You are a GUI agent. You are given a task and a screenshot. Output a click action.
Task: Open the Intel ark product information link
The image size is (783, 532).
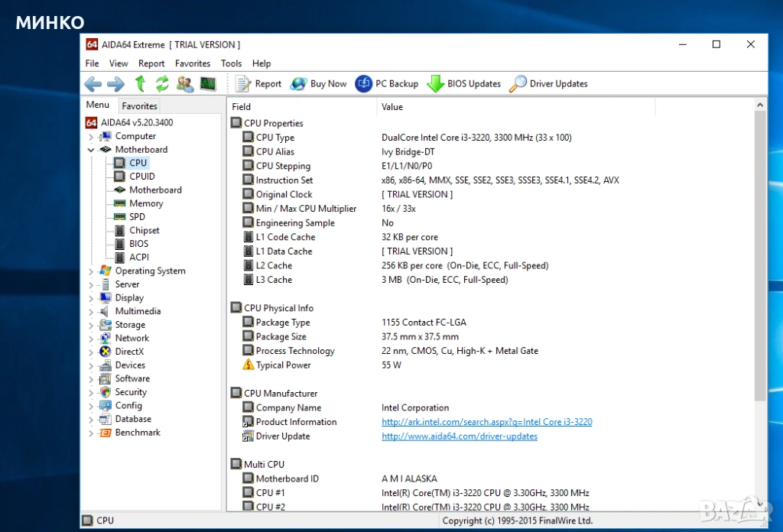(486, 422)
